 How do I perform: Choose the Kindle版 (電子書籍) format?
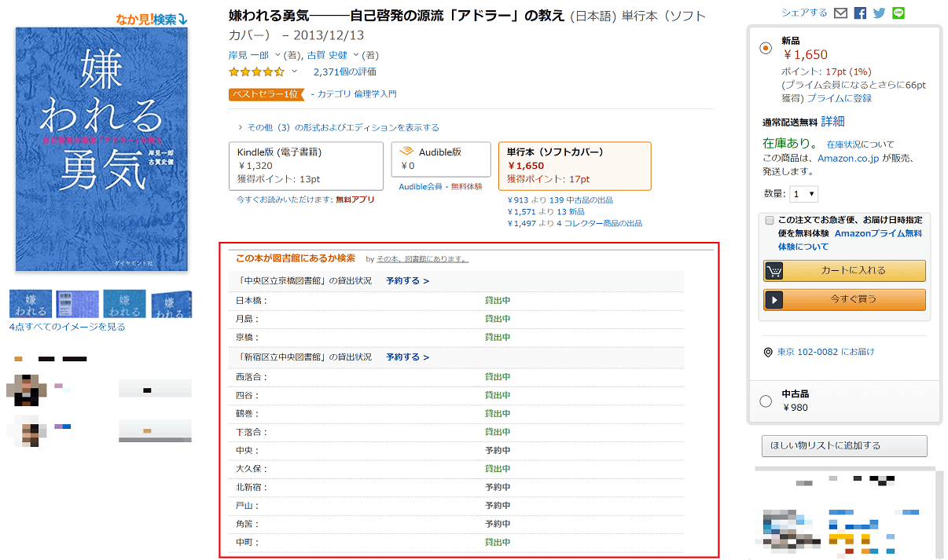click(x=306, y=166)
